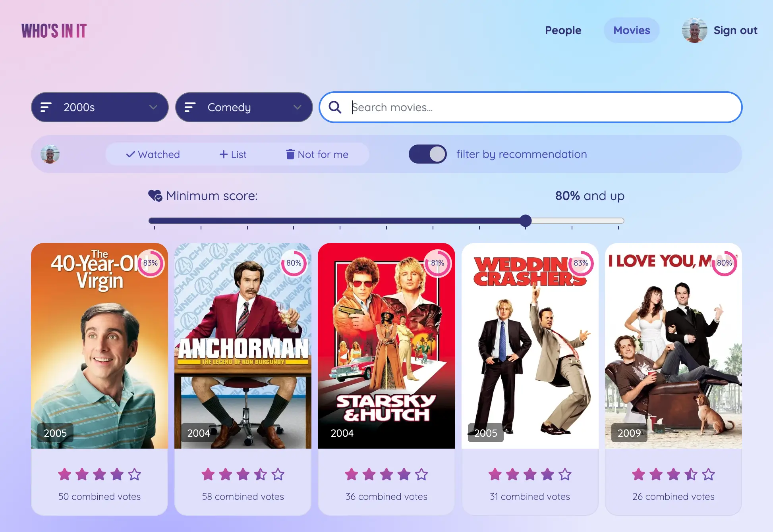
Task: Click the recommendation heart-shield icon
Action: click(x=155, y=196)
